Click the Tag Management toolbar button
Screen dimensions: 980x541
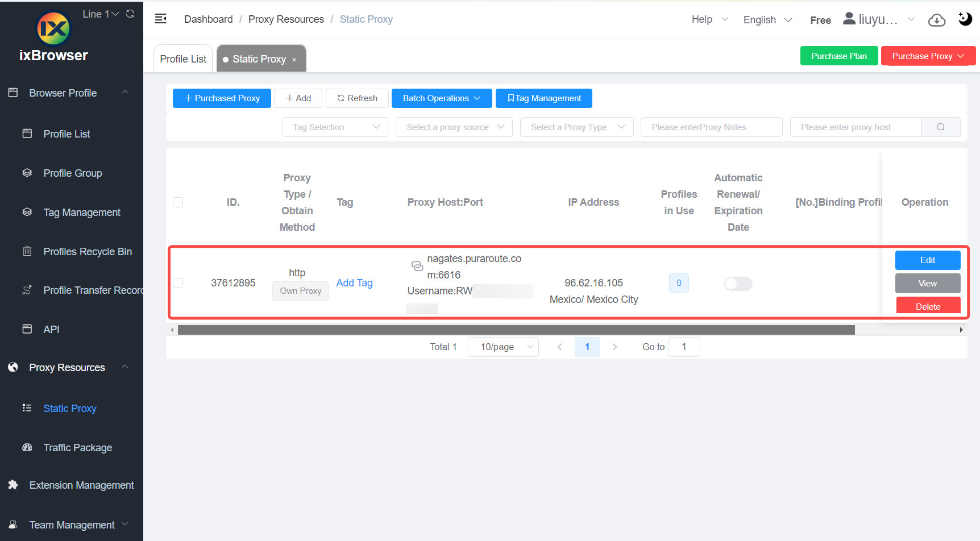point(544,98)
